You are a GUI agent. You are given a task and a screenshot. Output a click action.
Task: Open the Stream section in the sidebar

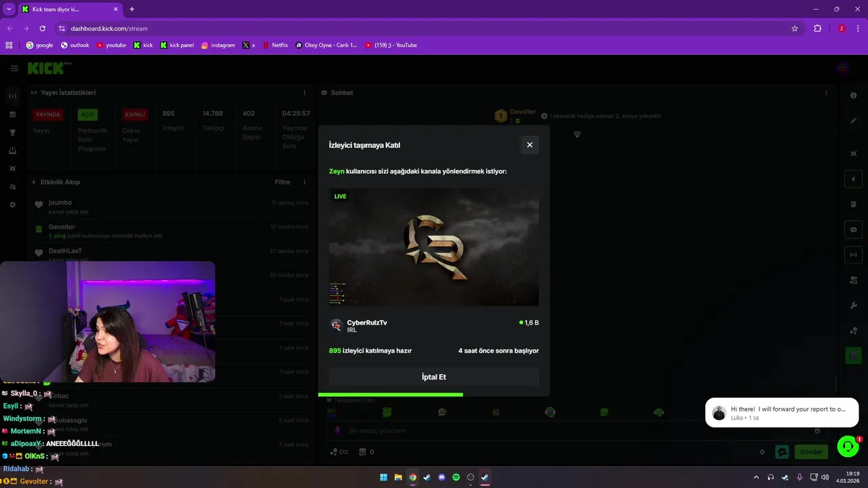tap(12, 96)
